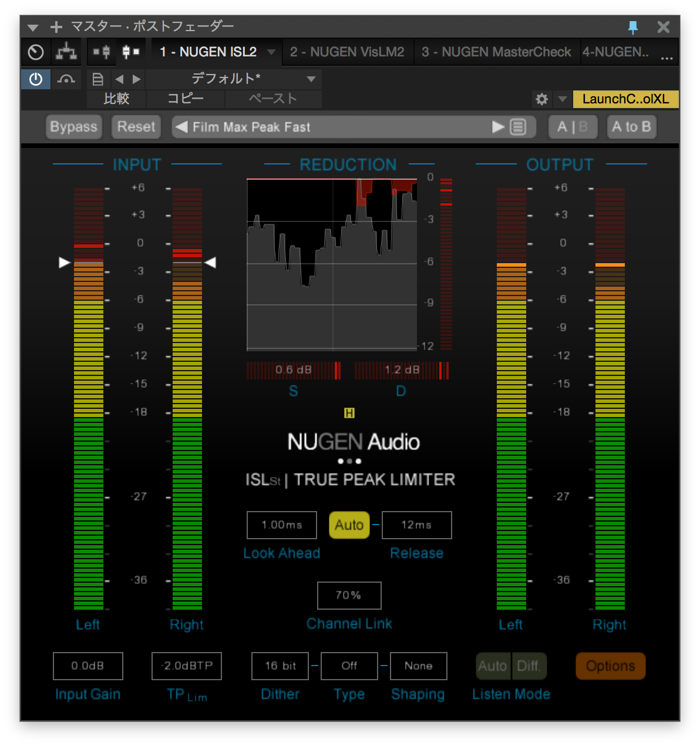Toggle the yellow H hold indicator
Screen dimensions: 700x746
(349, 414)
